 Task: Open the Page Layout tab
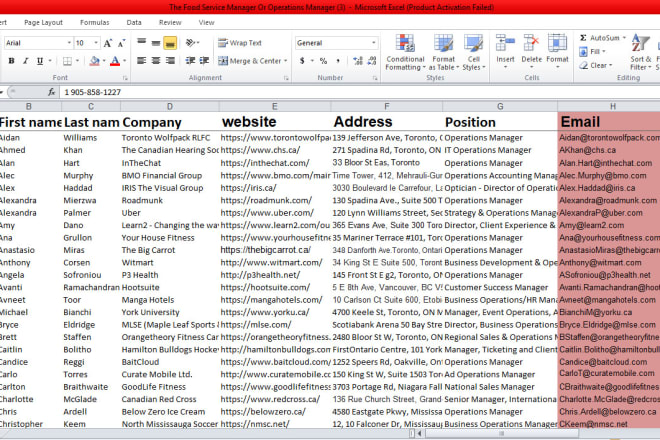pyautogui.click(x=43, y=23)
